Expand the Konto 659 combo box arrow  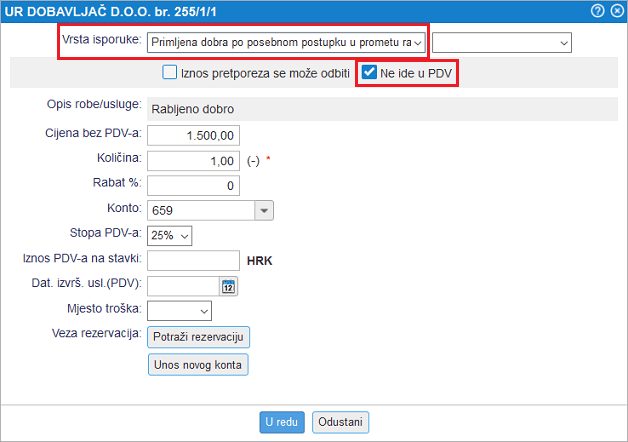(x=263, y=210)
